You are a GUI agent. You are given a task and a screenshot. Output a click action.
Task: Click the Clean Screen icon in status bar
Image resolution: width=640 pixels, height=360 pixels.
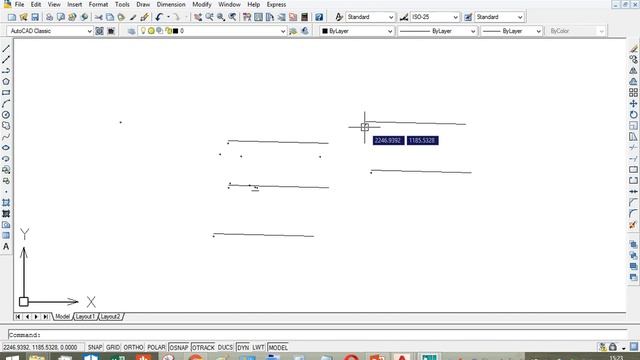click(633, 347)
